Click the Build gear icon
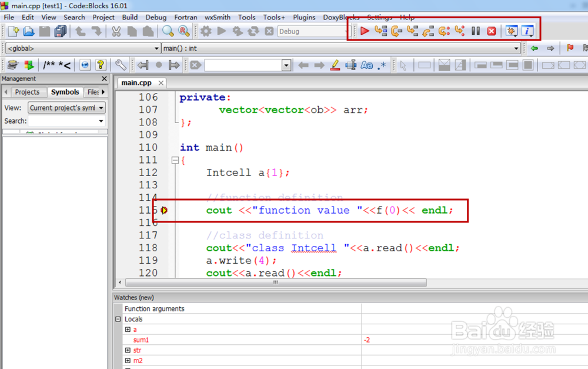588x369 pixels. click(x=206, y=31)
